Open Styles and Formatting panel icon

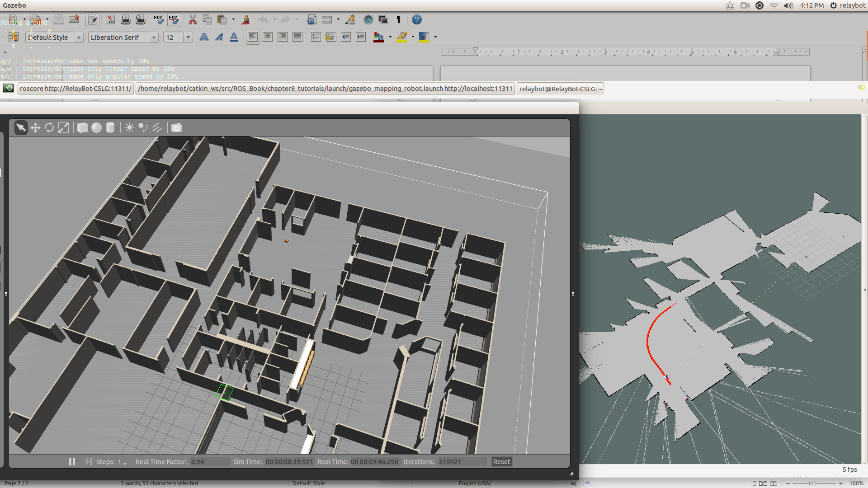pyautogui.click(x=14, y=37)
